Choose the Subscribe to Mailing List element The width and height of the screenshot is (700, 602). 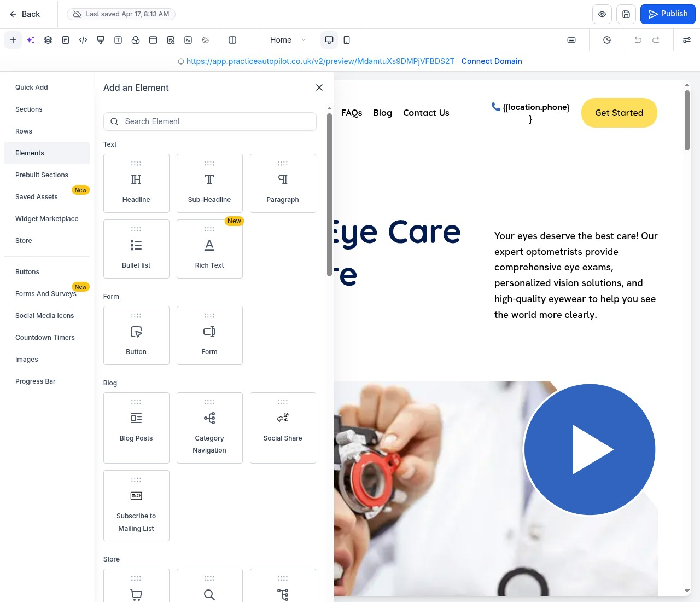pos(136,506)
